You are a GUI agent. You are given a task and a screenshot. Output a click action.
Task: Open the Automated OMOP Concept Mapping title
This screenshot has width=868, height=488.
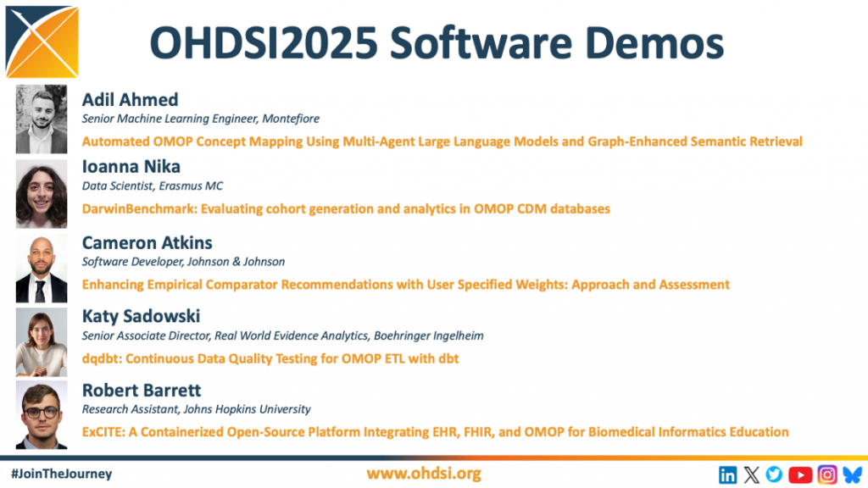(442, 141)
